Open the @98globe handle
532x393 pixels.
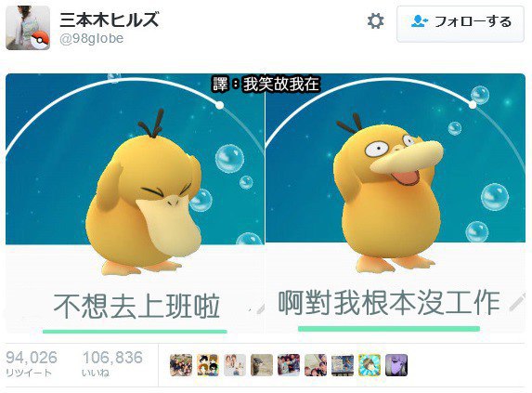click(91, 39)
